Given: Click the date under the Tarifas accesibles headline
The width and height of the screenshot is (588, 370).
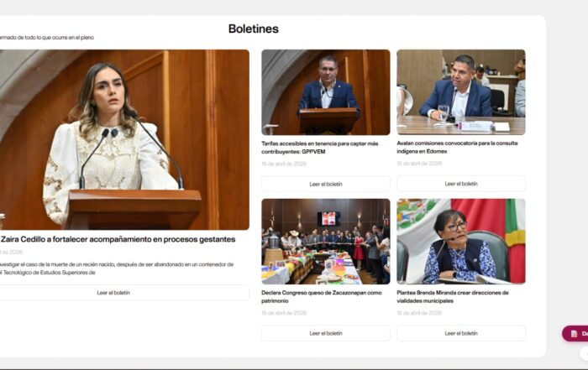Looking at the screenshot, I should point(284,164).
